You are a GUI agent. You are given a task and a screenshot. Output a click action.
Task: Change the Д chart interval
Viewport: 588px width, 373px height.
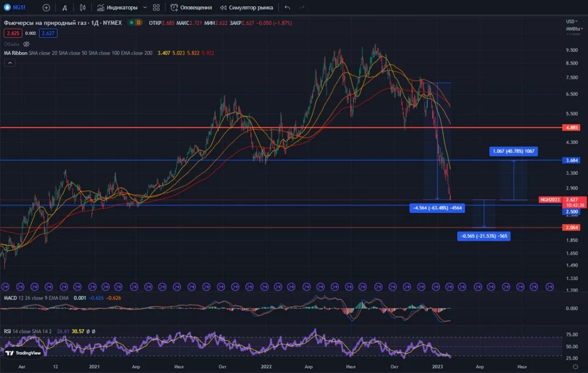[65, 7]
